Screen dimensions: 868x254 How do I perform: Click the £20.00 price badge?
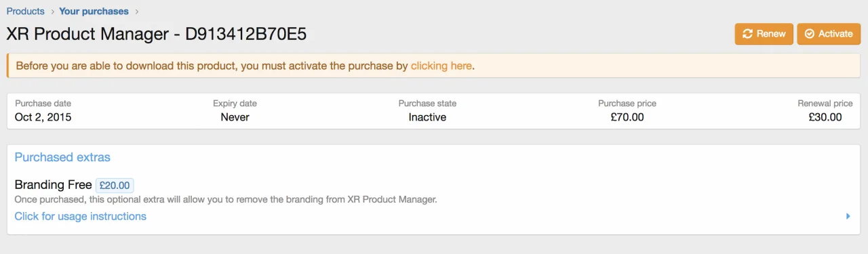click(115, 185)
